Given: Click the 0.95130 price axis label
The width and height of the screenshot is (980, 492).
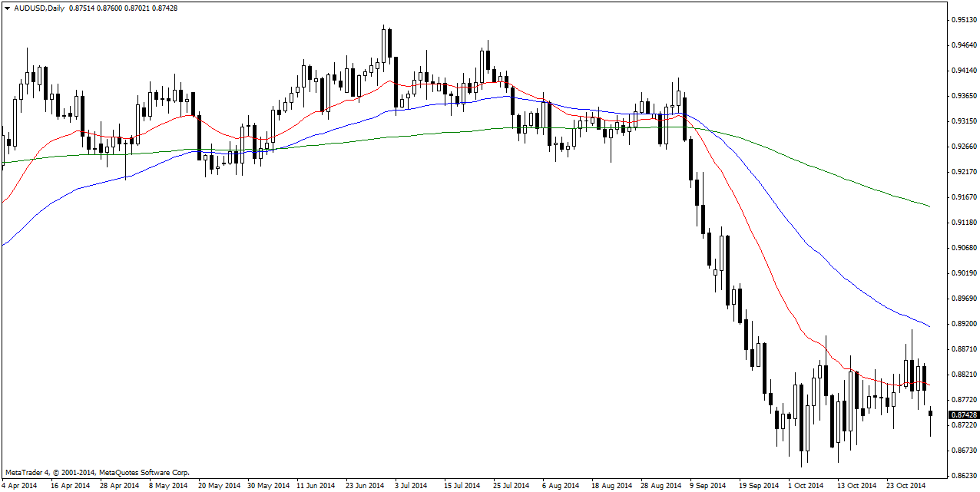Looking at the screenshot, I should (963, 20).
